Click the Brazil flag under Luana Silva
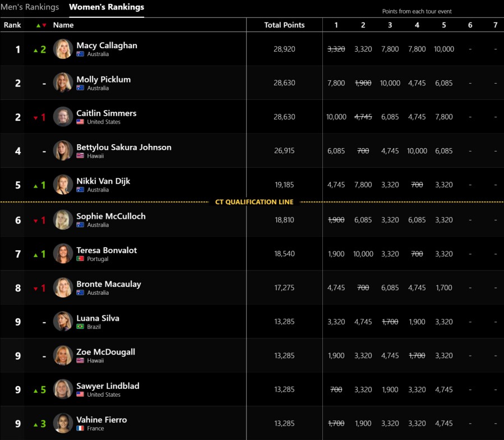Viewport: 504px width, 440px height. pyautogui.click(x=80, y=327)
